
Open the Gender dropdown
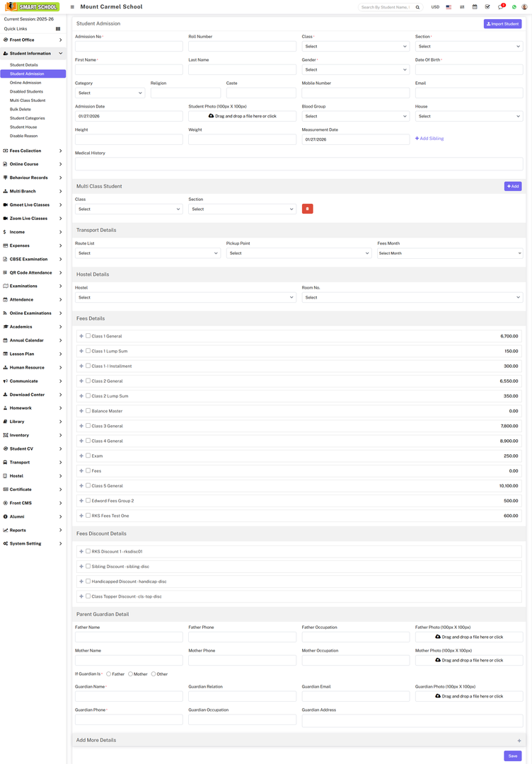pos(355,70)
